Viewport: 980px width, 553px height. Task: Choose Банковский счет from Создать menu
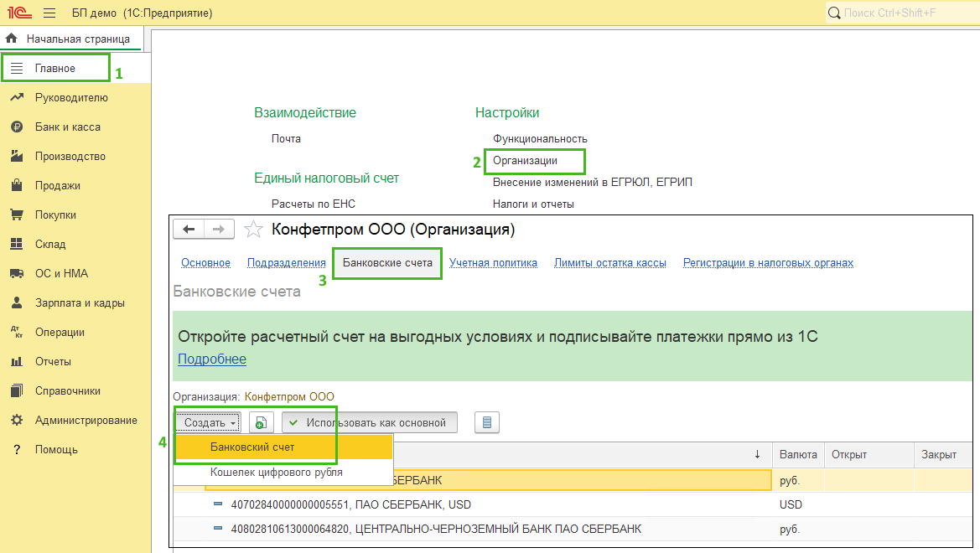click(x=283, y=447)
